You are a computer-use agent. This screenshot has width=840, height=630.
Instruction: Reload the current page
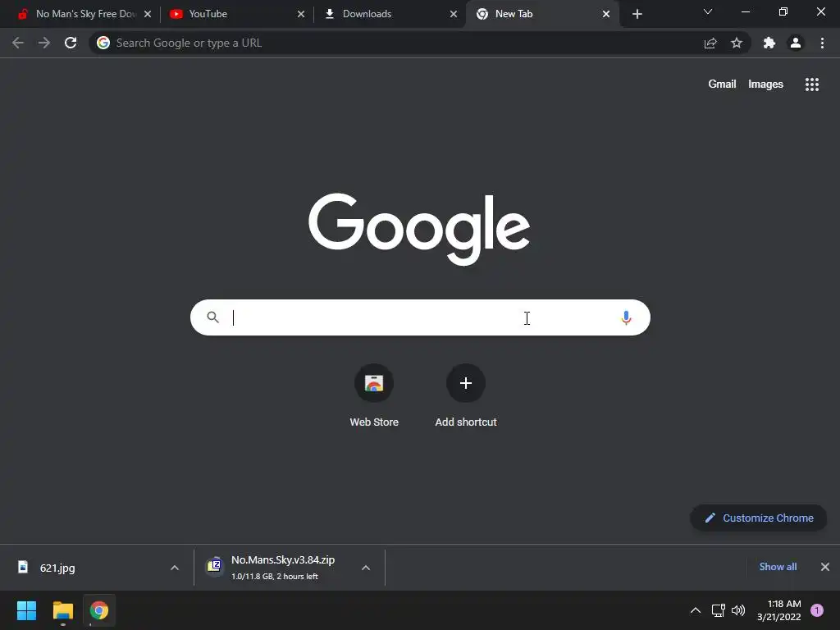[71, 43]
